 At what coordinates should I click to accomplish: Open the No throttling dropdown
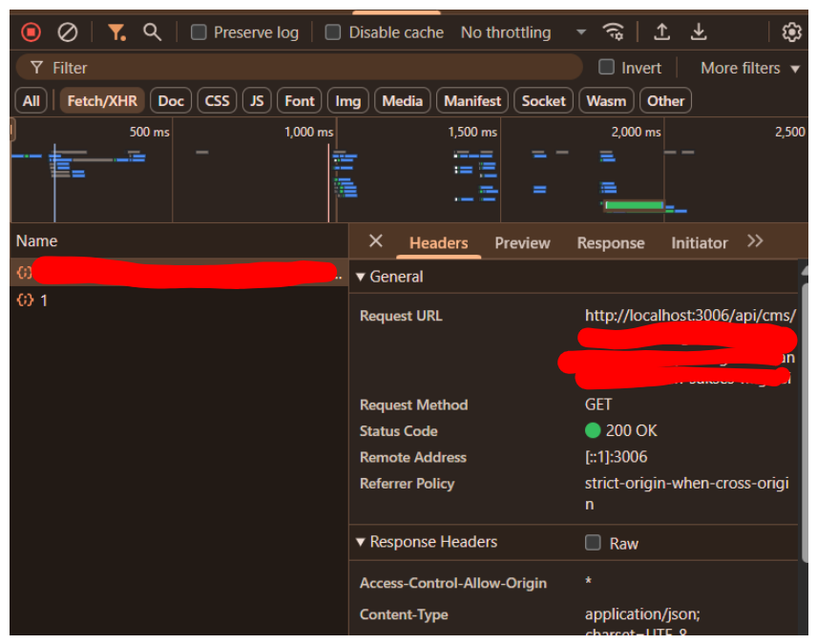pyautogui.click(x=522, y=32)
